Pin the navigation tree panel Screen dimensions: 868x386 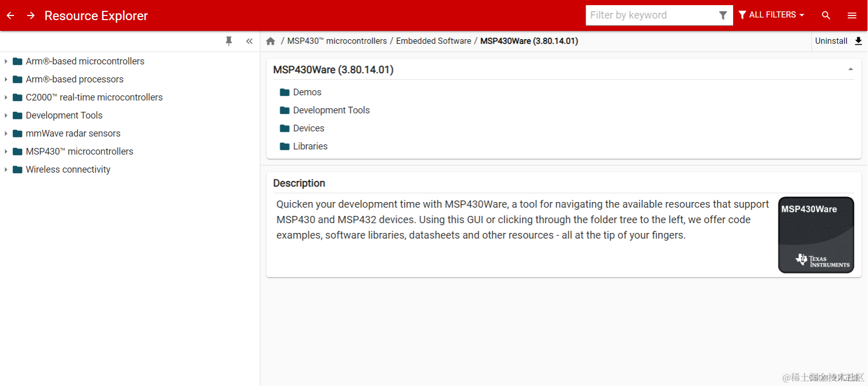coord(229,41)
